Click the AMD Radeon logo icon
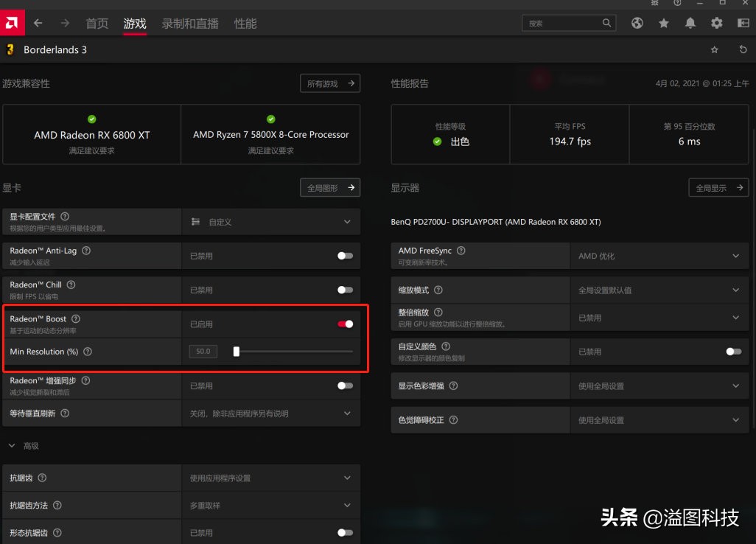Image resolution: width=756 pixels, height=544 pixels. click(12, 22)
